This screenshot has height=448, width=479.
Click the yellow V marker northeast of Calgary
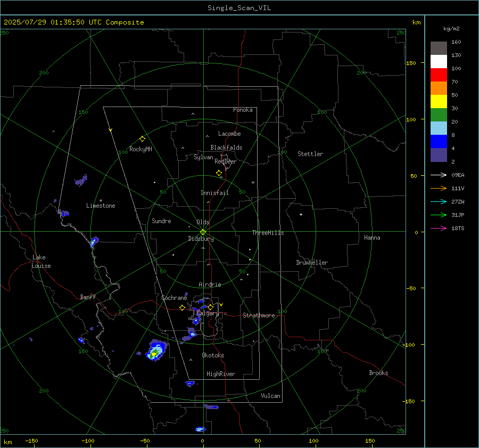(x=221, y=305)
